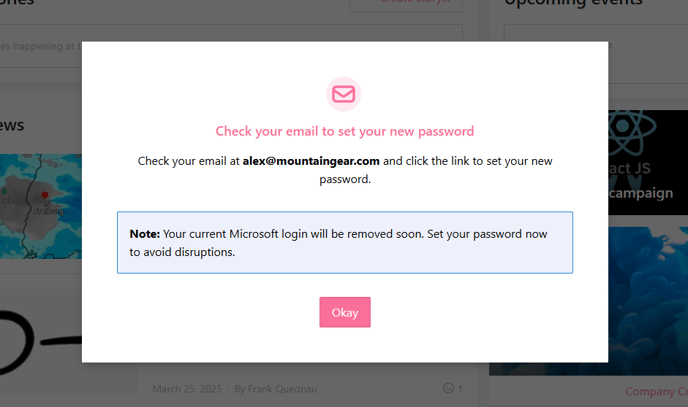Image resolution: width=688 pixels, height=407 pixels.
Task: Click the dimmed Create story button
Action: tap(406, 4)
